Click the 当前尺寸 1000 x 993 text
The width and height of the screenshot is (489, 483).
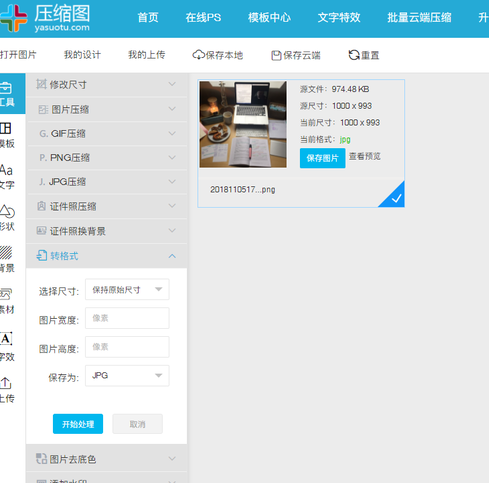[340, 122]
